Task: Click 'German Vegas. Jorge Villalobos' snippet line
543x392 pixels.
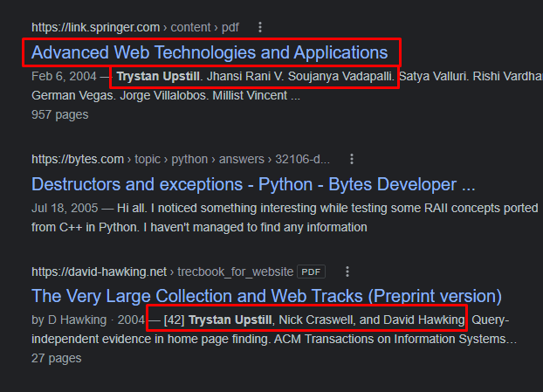Action: tap(166, 95)
